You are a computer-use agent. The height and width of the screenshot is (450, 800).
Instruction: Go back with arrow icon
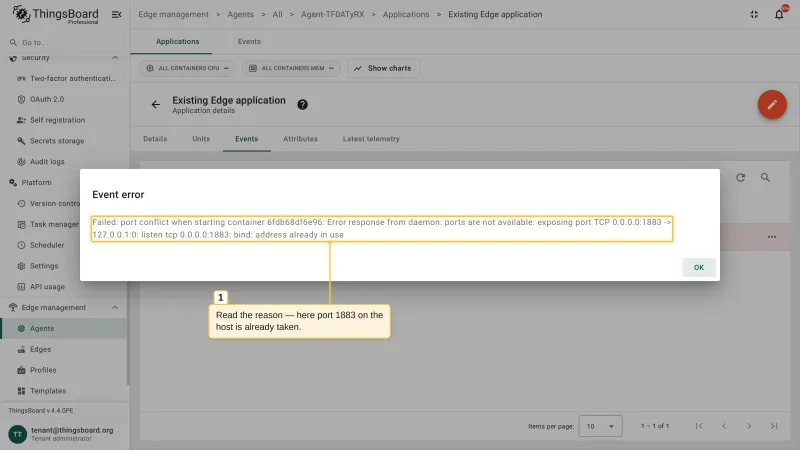pos(156,105)
